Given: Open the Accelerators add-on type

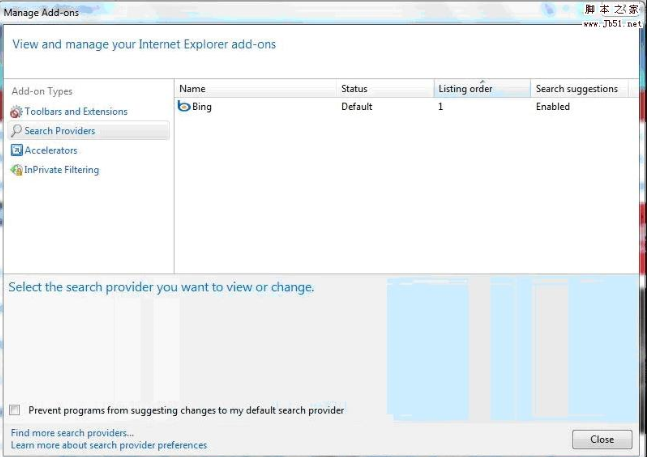Looking at the screenshot, I should coord(51,150).
